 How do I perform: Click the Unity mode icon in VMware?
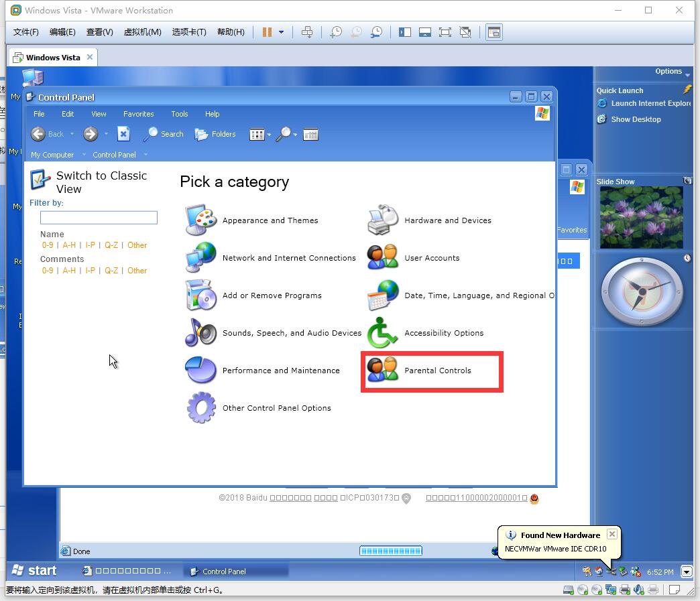pyautogui.click(x=465, y=32)
